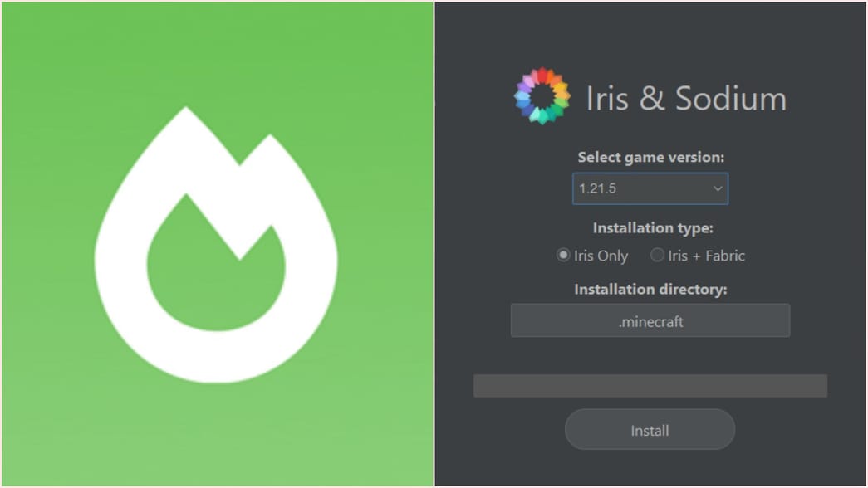This screenshot has width=868, height=488.
Task: Click the chevron on the version selector
Action: pos(716,188)
